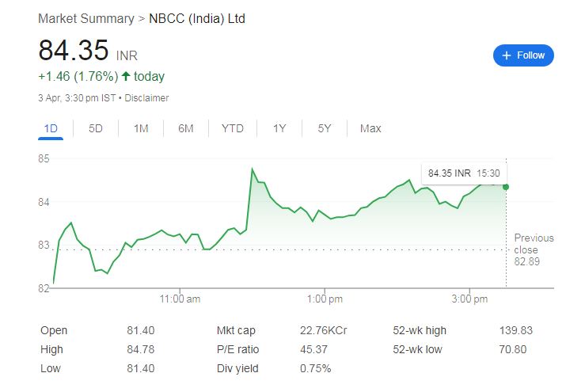Click the P/E ratio label

click(x=237, y=349)
